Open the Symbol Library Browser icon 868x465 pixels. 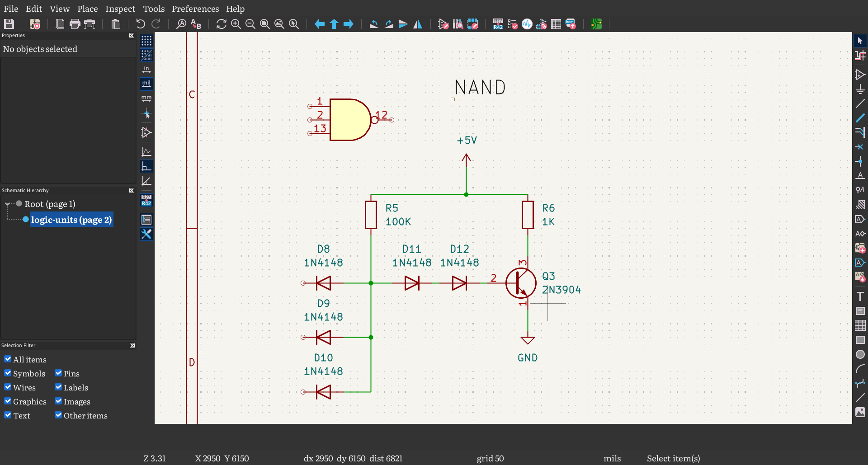(x=458, y=24)
